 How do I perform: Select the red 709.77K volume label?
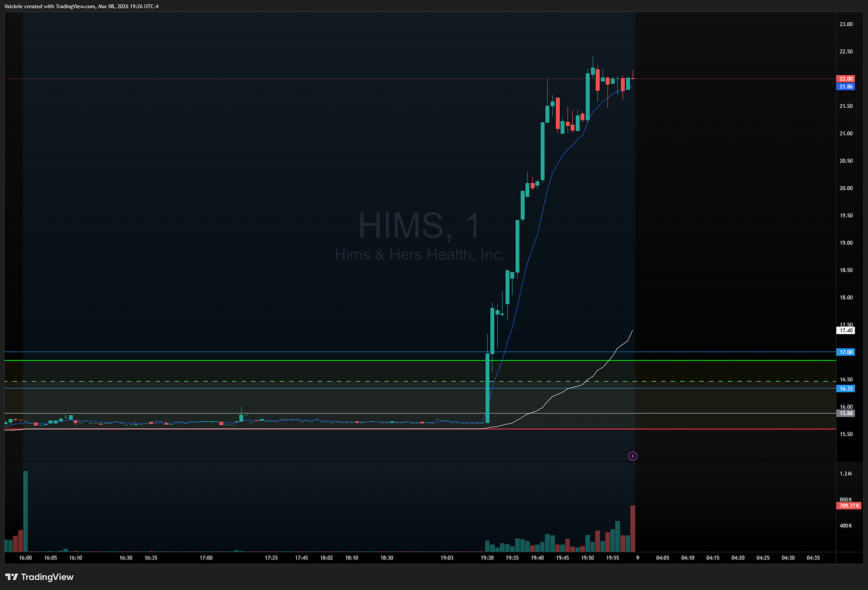pyautogui.click(x=849, y=505)
